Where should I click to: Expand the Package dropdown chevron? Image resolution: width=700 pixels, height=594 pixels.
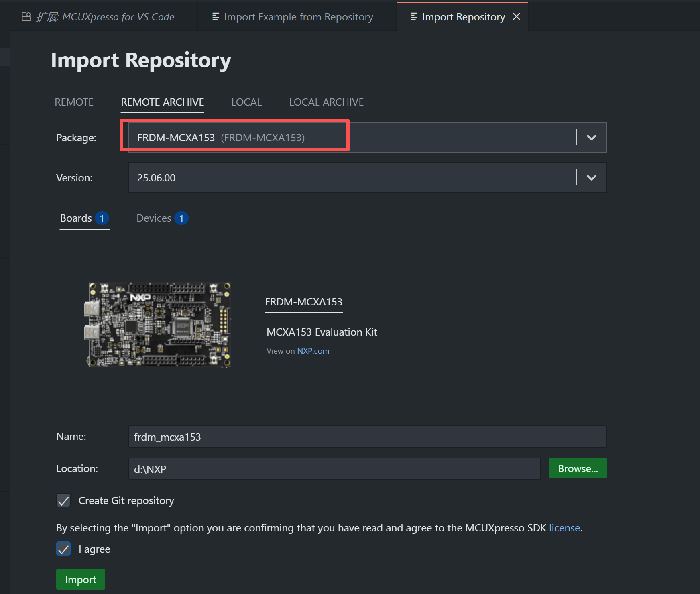(x=591, y=137)
